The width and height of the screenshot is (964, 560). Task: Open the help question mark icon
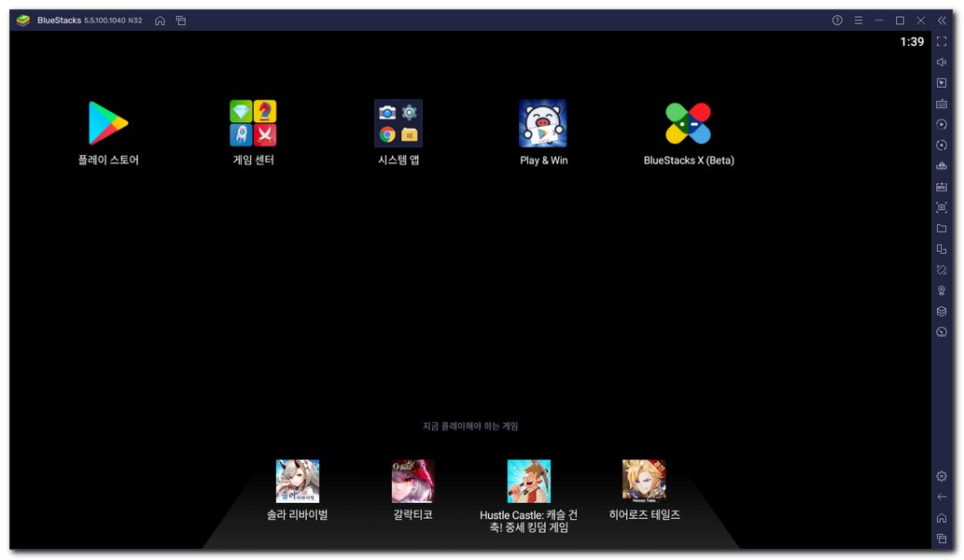(837, 21)
